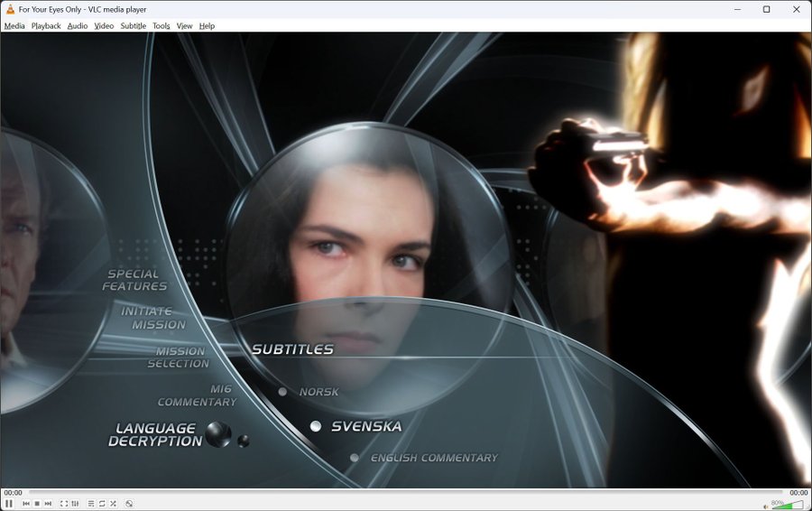Stop playback using the stop button
Viewport: 812px width, 511px height.
click(37, 503)
